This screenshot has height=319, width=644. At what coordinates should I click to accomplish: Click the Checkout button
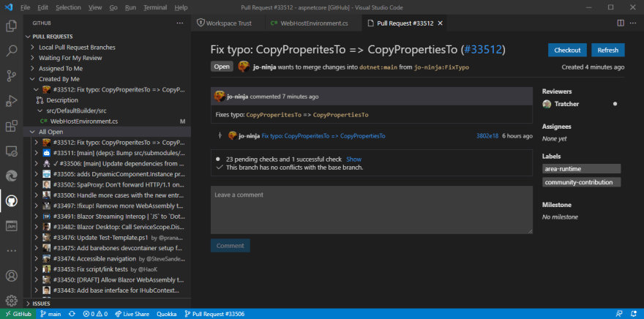567,50
